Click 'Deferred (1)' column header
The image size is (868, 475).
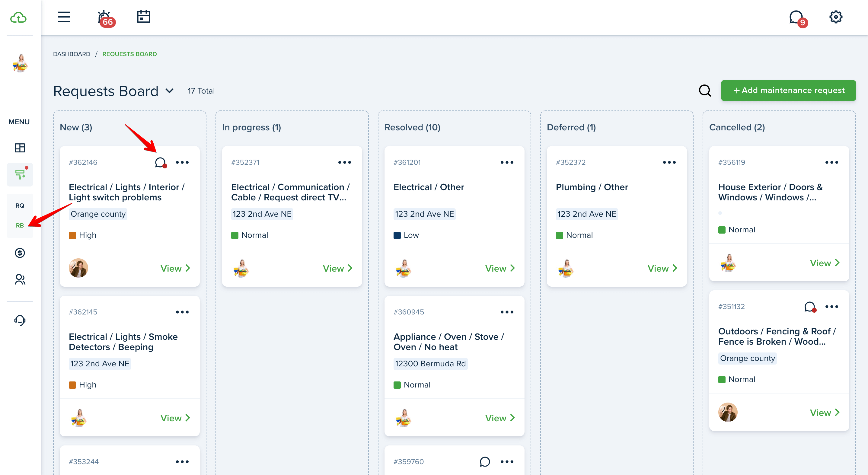click(x=571, y=127)
